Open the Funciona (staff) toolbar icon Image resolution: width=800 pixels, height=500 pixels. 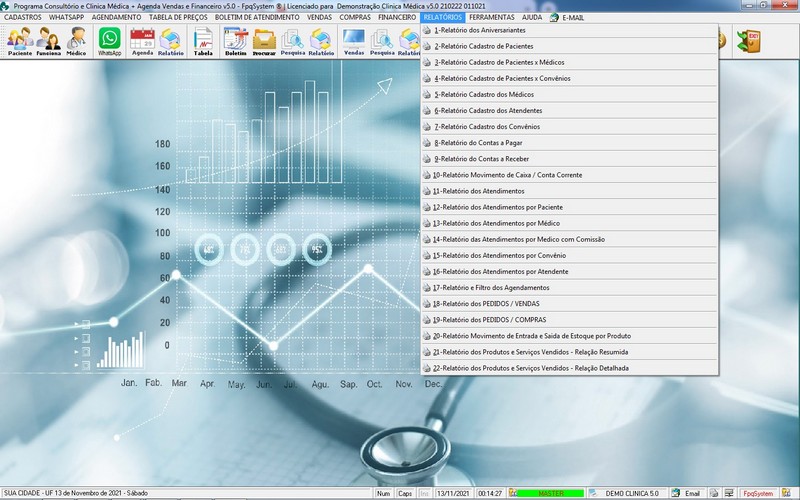pyautogui.click(x=48, y=41)
